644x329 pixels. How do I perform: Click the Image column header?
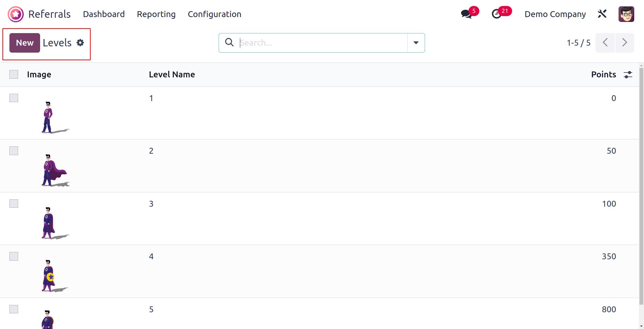[39, 75]
